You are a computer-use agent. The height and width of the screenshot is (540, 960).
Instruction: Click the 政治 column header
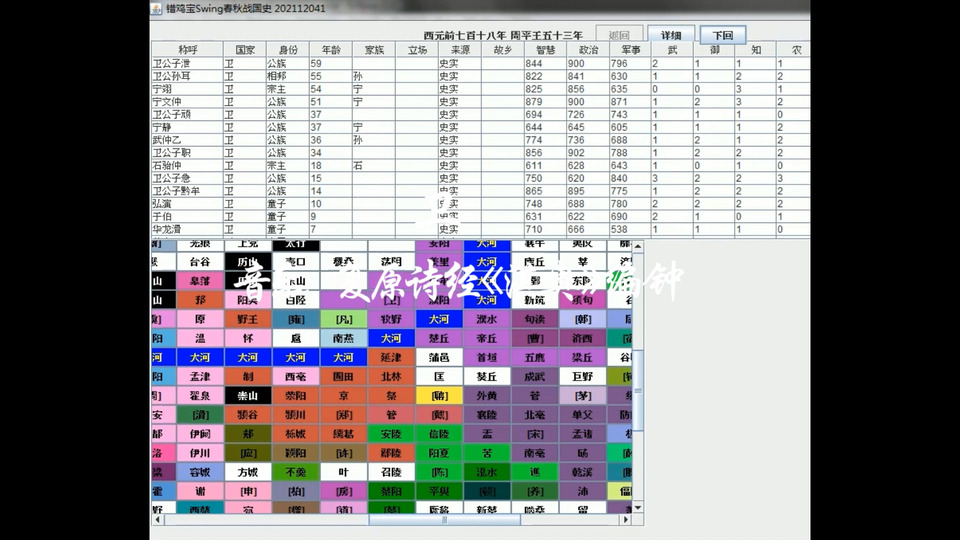(588, 50)
